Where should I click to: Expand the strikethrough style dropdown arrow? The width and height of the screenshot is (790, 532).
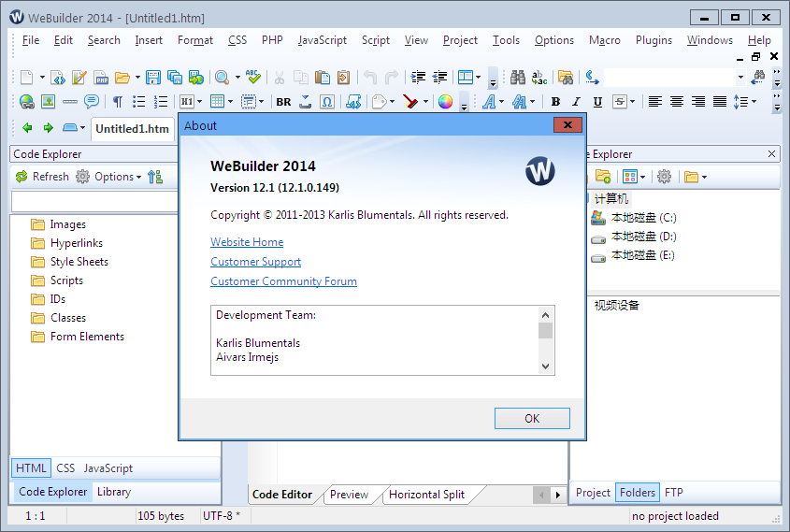633,102
